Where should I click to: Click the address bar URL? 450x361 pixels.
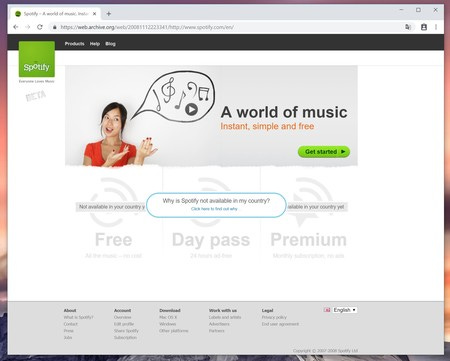coord(147,27)
